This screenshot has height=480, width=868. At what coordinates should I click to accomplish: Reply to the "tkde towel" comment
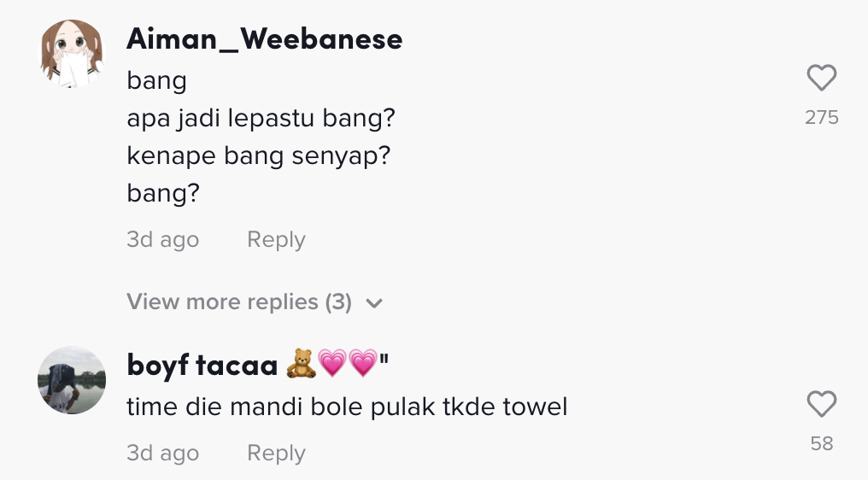276,453
